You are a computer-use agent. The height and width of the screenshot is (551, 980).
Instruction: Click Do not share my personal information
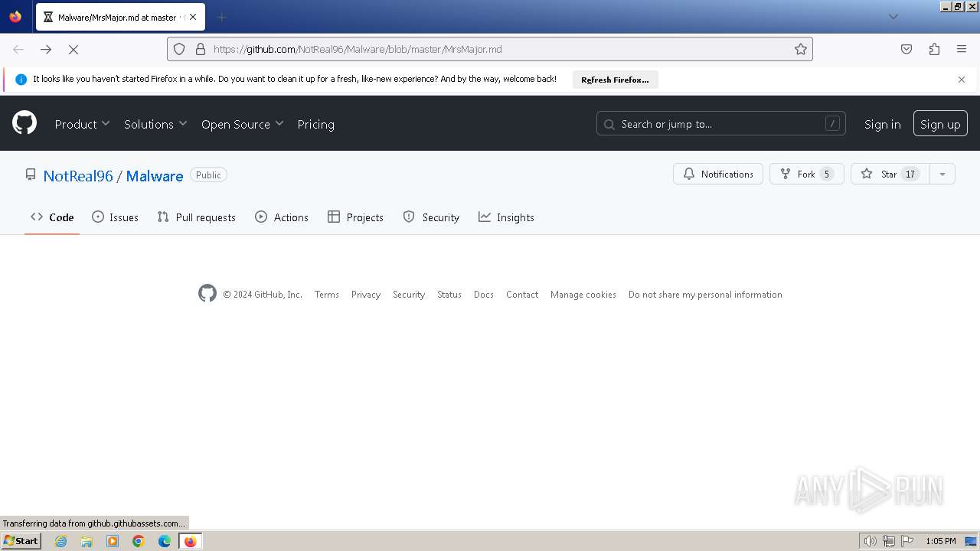[x=705, y=295]
